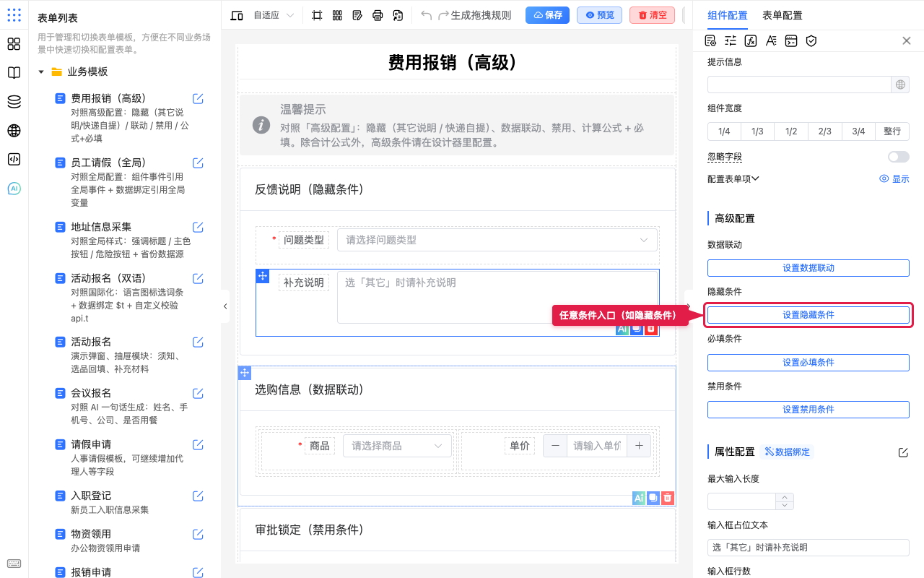
Task: Click red delete icon on 补充说明 field
Action: 651,329
